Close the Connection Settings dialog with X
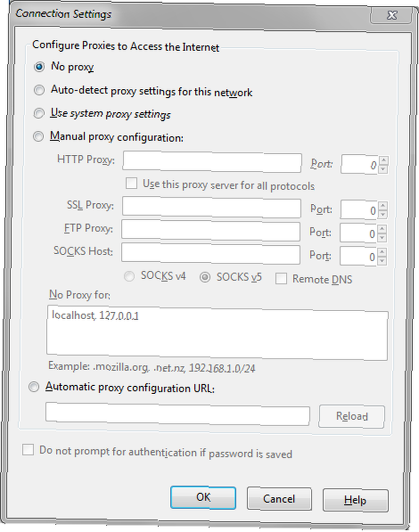This screenshot has height=532, width=419. tap(392, 15)
